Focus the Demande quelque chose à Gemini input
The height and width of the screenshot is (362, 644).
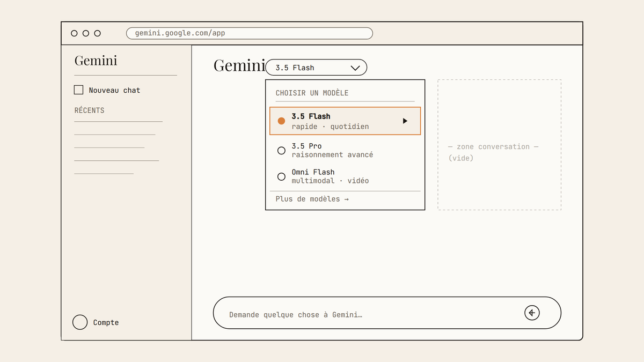[387, 313]
